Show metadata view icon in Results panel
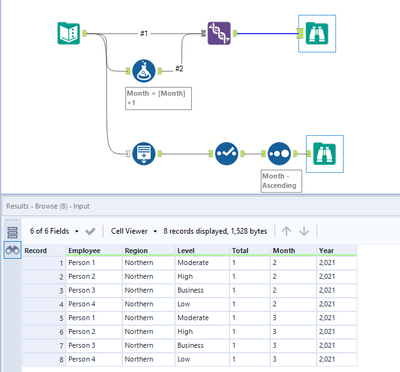The height and width of the screenshot is (372, 400). click(12, 232)
